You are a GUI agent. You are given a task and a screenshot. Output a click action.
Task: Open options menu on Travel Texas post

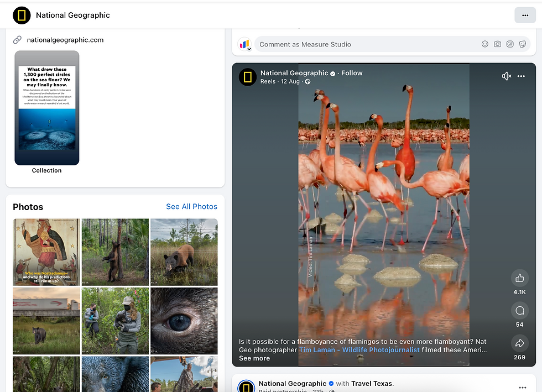point(523,388)
